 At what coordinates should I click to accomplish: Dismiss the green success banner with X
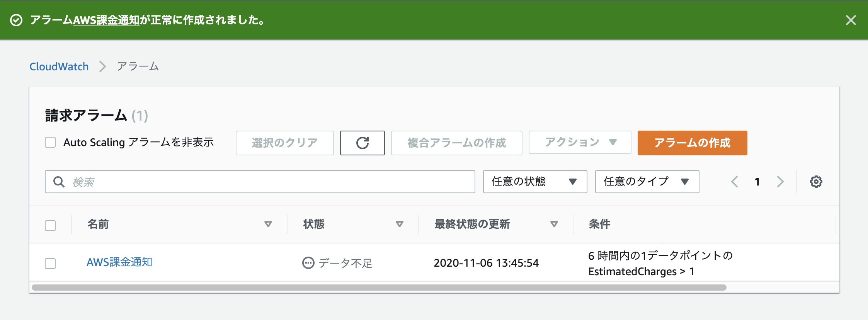tap(851, 20)
